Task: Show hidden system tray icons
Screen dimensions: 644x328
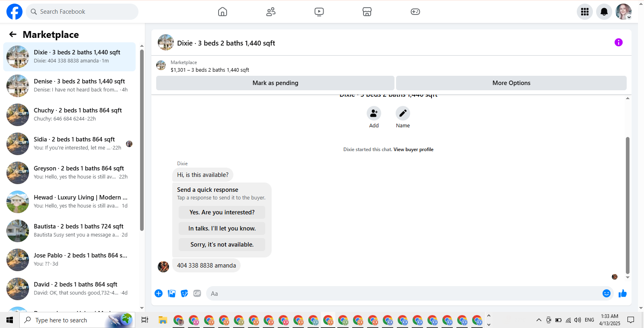Action: click(x=539, y=320)
